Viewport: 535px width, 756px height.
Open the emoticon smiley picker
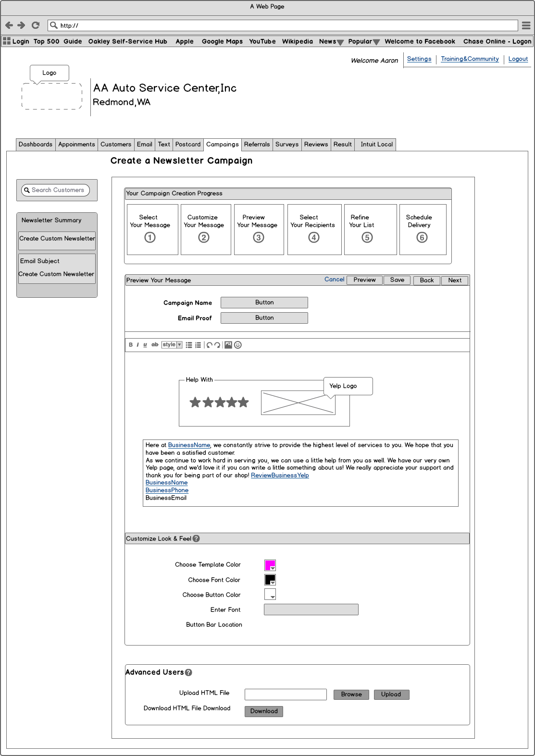point(238,345)
